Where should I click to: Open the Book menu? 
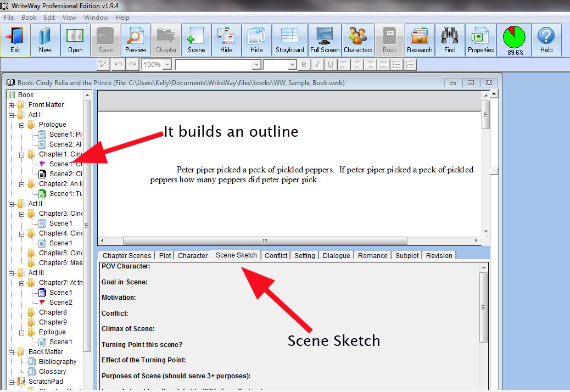tap(29, 18)
